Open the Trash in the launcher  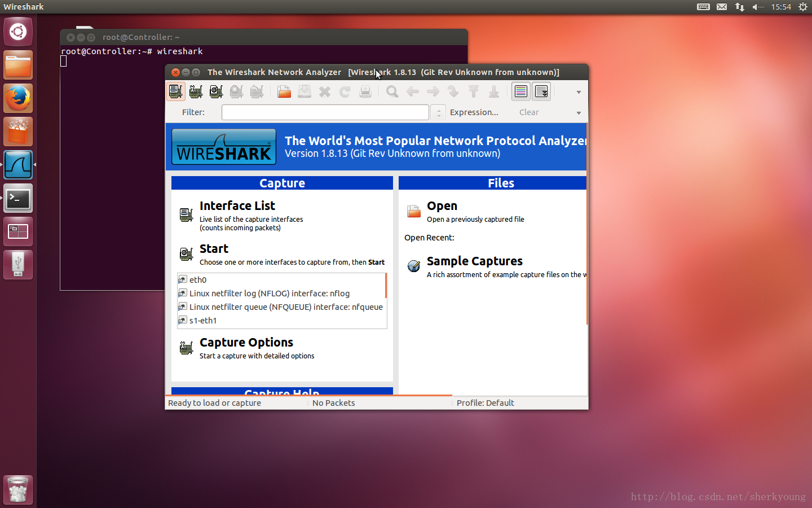click(x=18, y=489)
